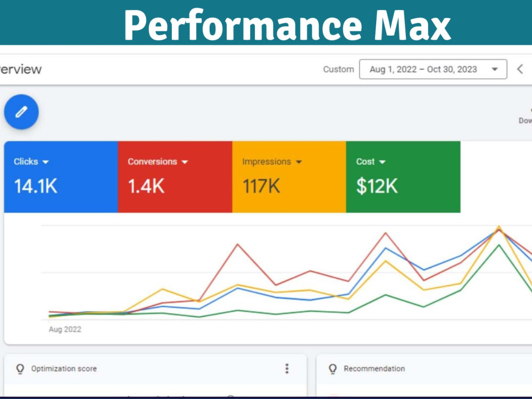Screen dimensions: 532x399
Task: Select the 1.4K conversions value
Action: tap(146, 186)
